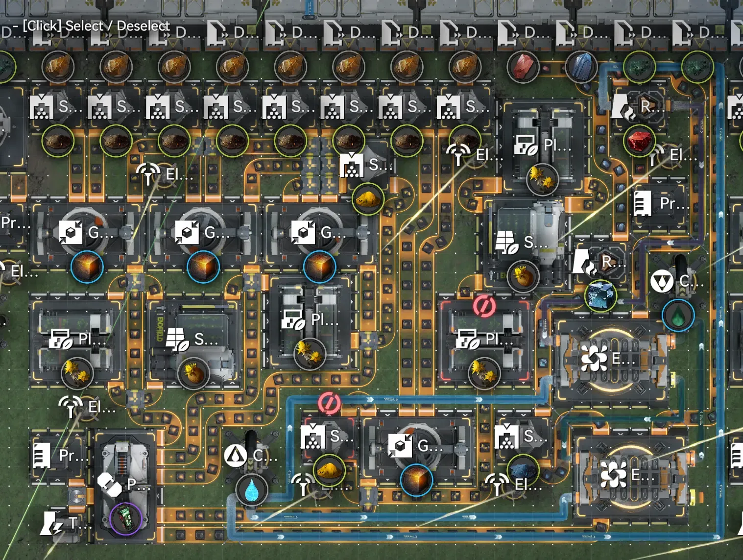Select the yellow flower icon on disabled Pl... unit
The width and height of the screenshot is (743, 560).
point(484,373)
